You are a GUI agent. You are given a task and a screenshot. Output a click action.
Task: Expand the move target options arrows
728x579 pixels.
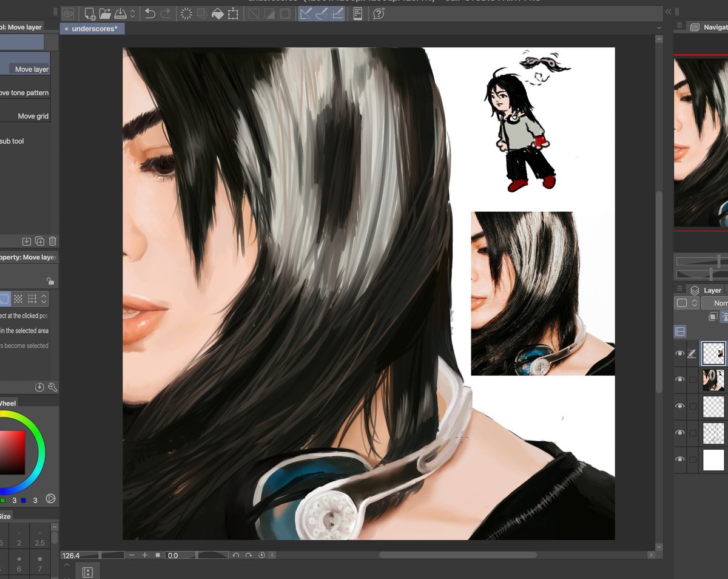coord(44,299)
